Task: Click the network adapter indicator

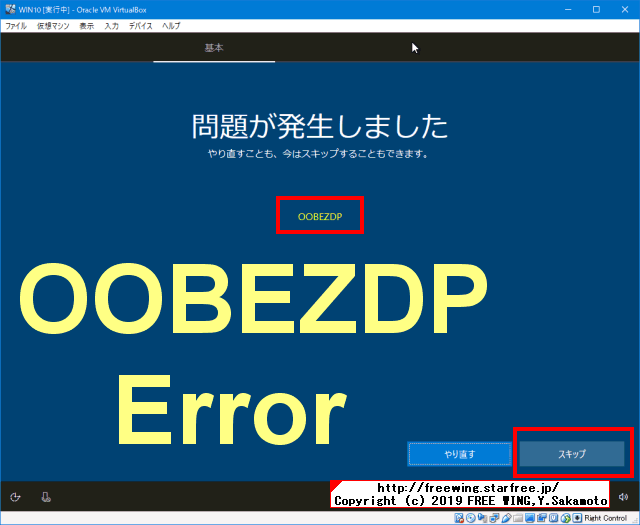Action: [x=494, y=518]
